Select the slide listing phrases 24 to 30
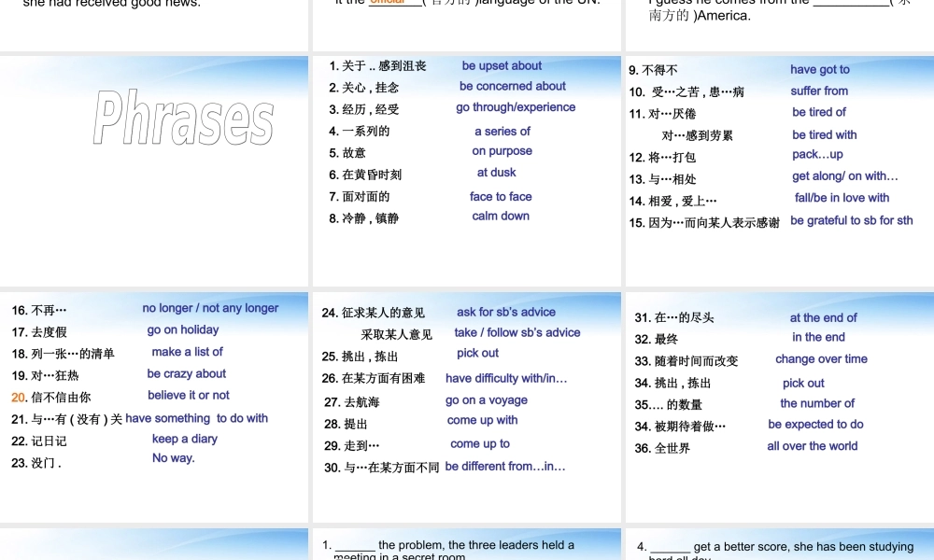 [x=467, y=407]
